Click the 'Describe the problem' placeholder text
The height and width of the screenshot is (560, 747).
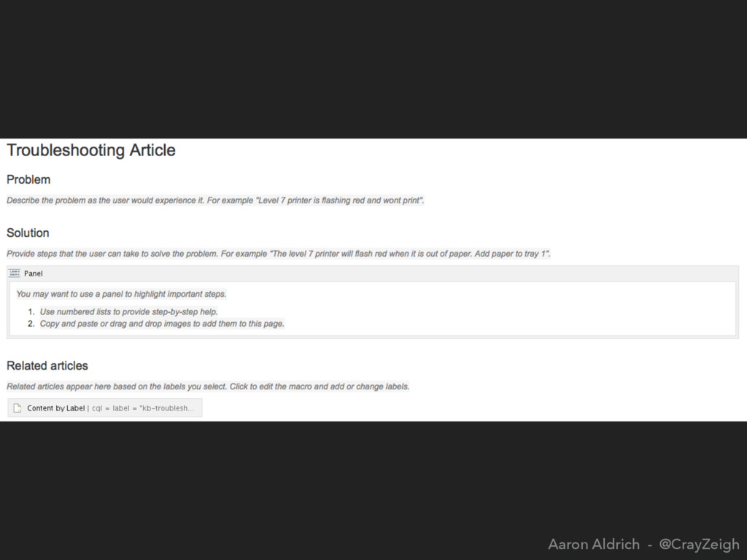click(x=215, y=201)
